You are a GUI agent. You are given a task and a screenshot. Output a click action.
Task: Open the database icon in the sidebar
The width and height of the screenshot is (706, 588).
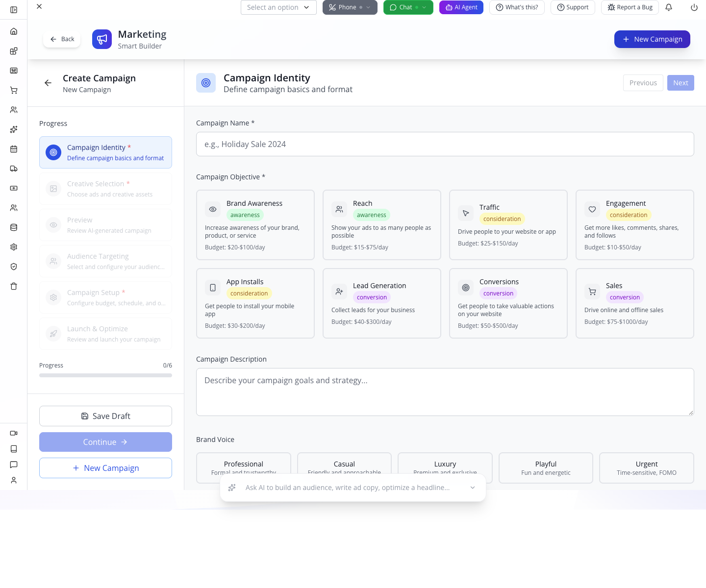point(14,227)
